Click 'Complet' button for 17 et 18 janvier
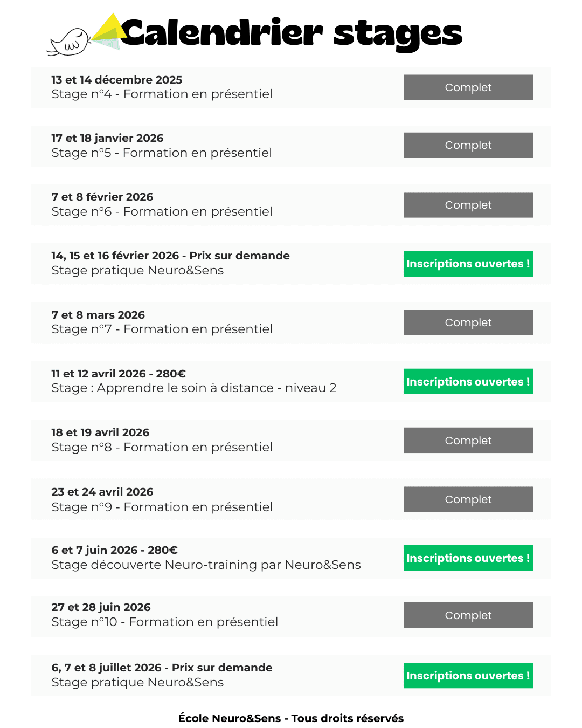The height and width of the screenshot is (728, 582). tap(468, 145)
